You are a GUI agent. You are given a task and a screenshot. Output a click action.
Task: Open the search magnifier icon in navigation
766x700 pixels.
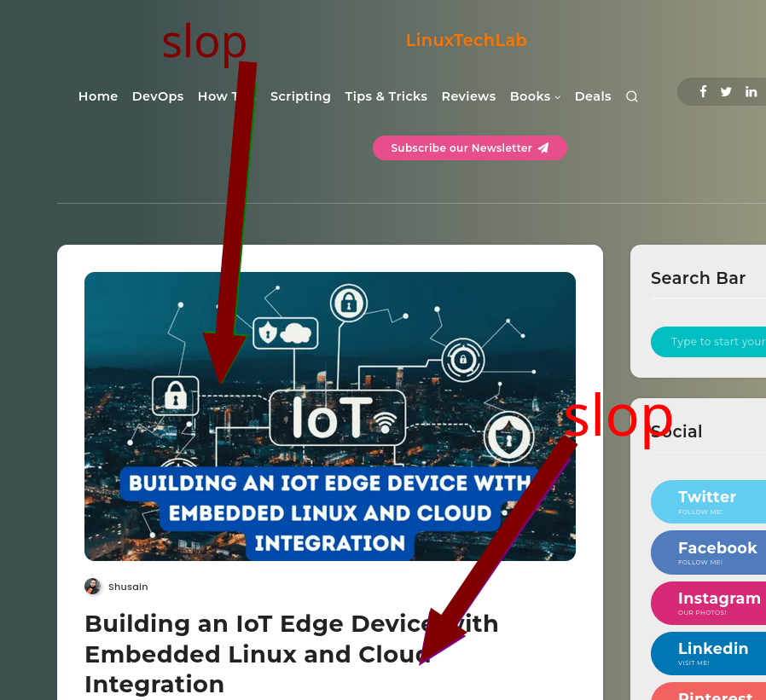click(632, 96)
